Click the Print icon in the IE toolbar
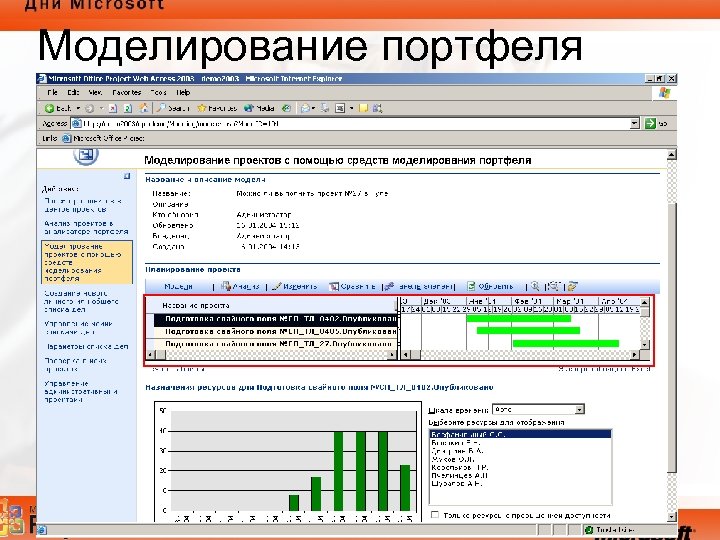The height and width of the screenshot is (540, 720). [325, 108]
